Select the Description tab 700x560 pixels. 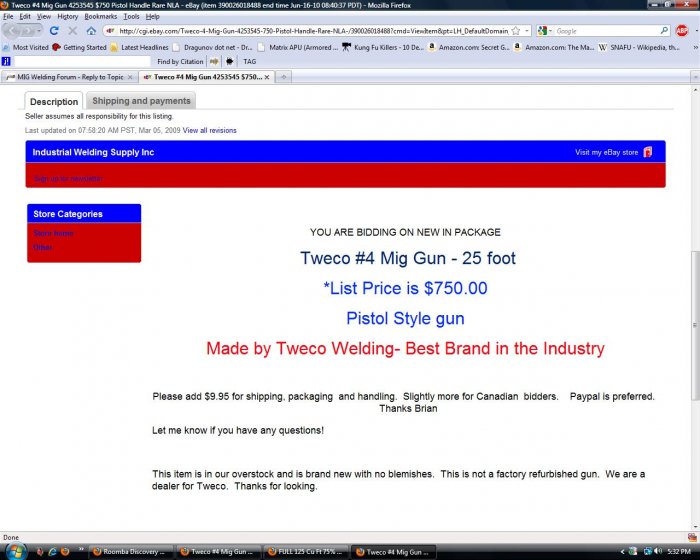click(54, 101)
